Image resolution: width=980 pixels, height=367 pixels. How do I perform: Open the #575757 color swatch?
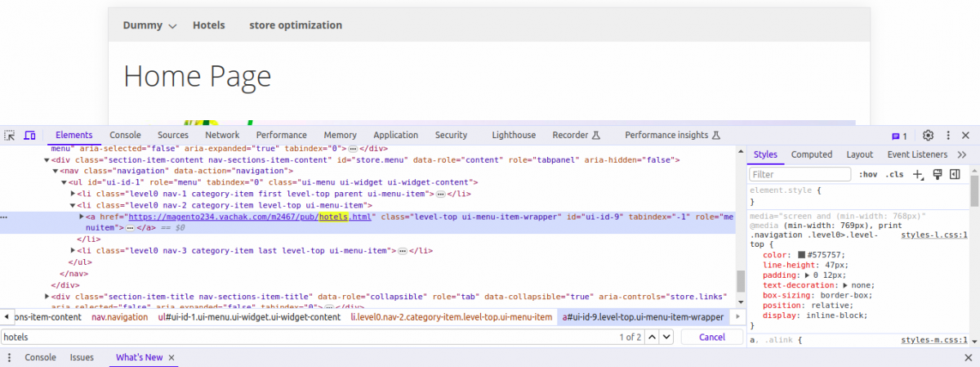tap(802, 255)
